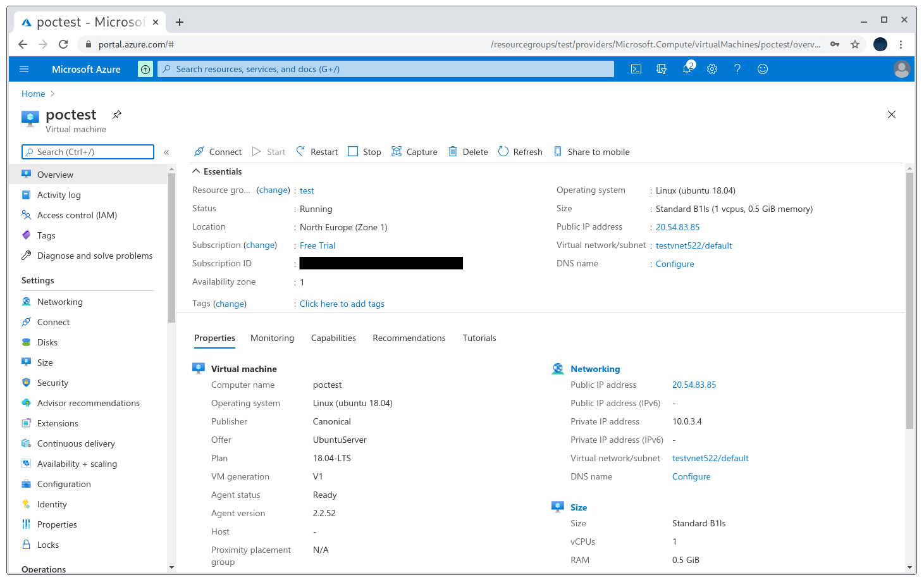
Task: Click change next to Resource group
Action: point(273,190)
